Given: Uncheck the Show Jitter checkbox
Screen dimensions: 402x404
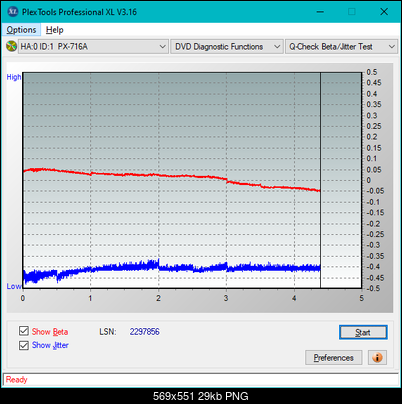Looking at the screenshot, I should pyautogui.click(x=24, y=345).
